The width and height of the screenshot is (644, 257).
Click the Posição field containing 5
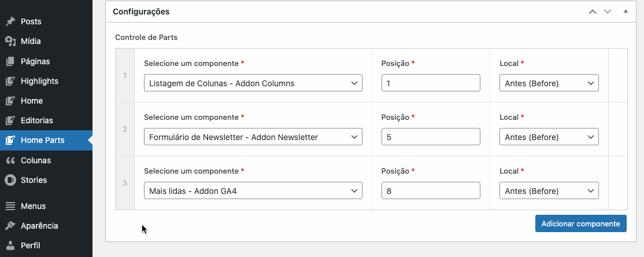(x=431, y=137)
